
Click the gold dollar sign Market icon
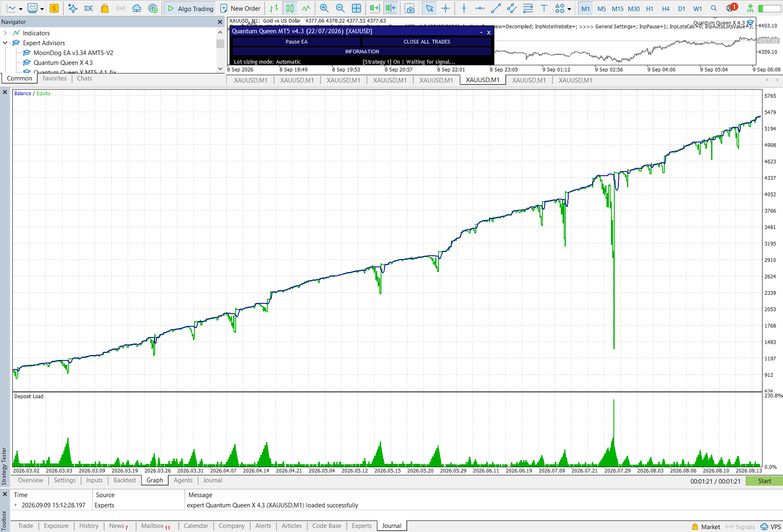[x=54, y=8]
